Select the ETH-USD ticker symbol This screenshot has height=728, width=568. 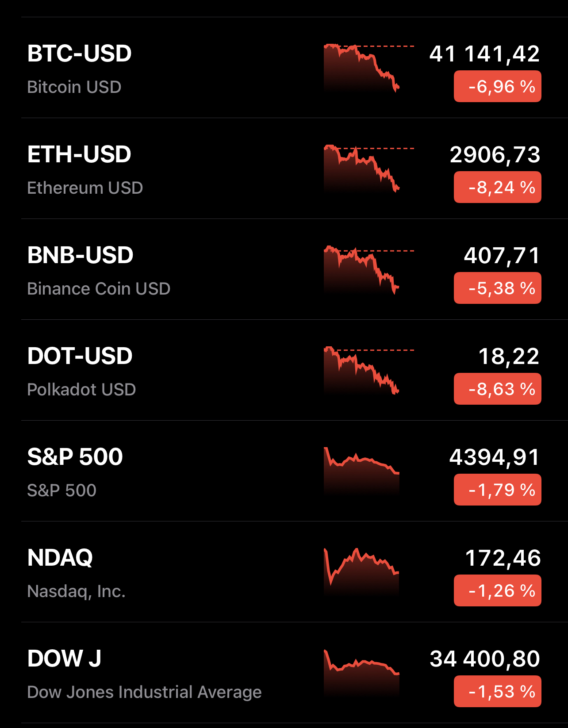(79, 154)
